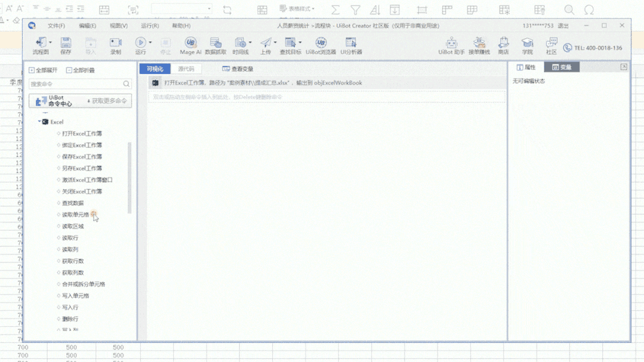This screenshot has height=362, width=644.
Task: Open dropdown arrow next to 运行
Action: 150,42
